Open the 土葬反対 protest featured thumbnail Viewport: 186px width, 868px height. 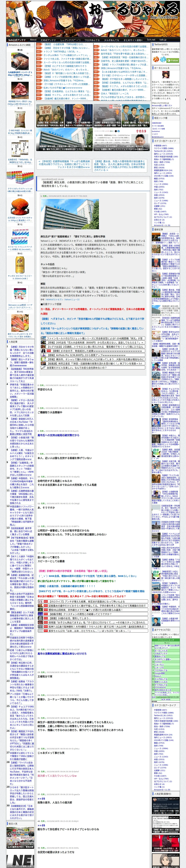50,116
